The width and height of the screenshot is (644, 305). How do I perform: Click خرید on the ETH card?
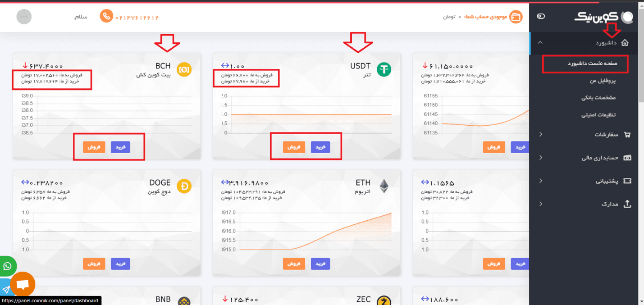click(320, 264)
